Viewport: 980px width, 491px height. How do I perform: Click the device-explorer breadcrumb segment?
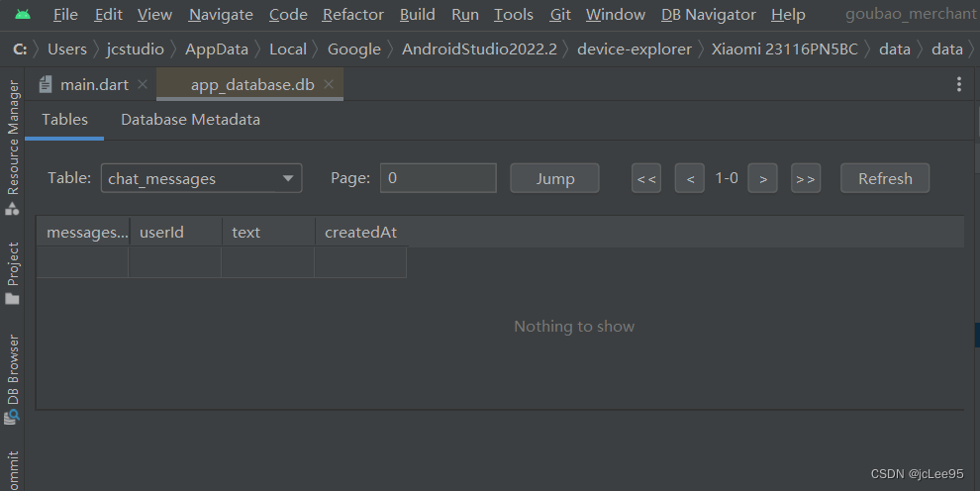tap(635, 49)
